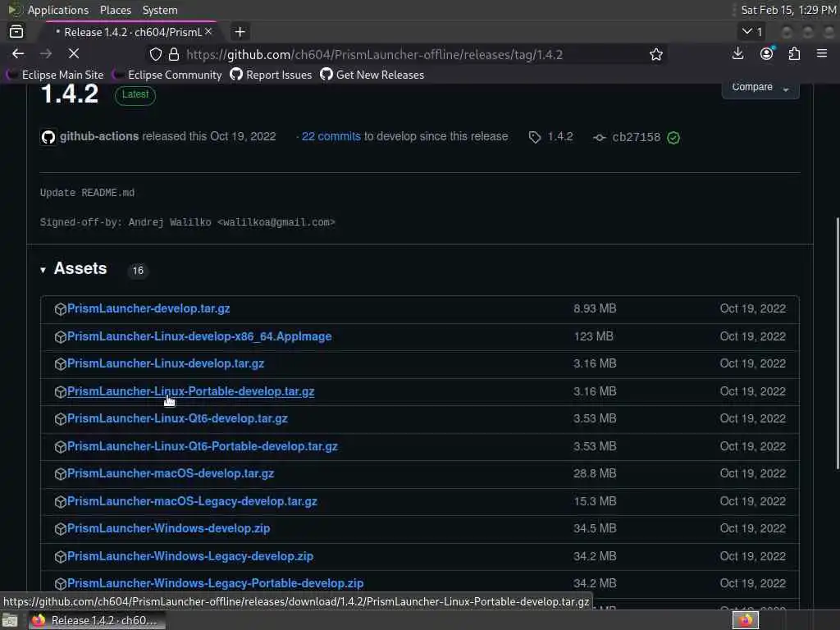
Task: Open the Compare dropdown
Action: coord(760,89)
